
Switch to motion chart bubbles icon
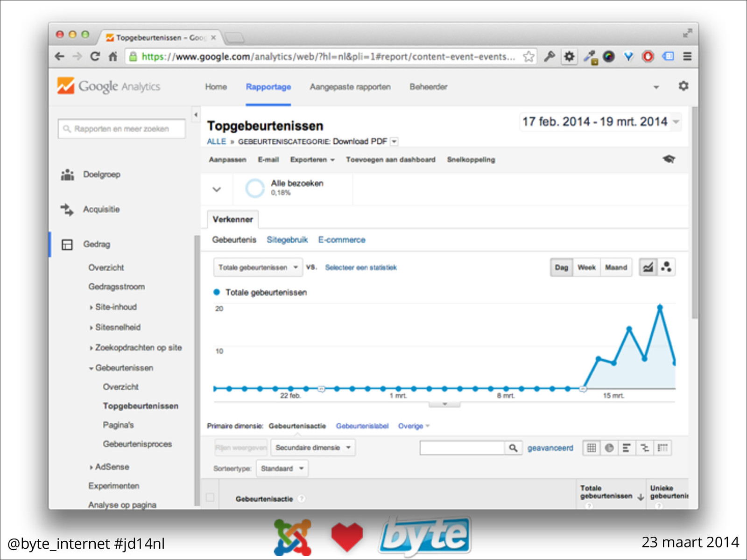pyautogui.click(x=666, y=267)
